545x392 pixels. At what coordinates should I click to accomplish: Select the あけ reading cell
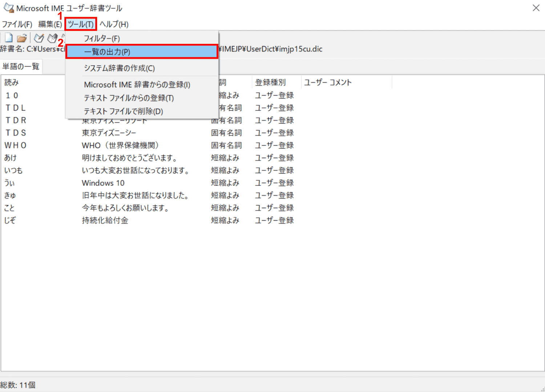[x=11, y=158]
